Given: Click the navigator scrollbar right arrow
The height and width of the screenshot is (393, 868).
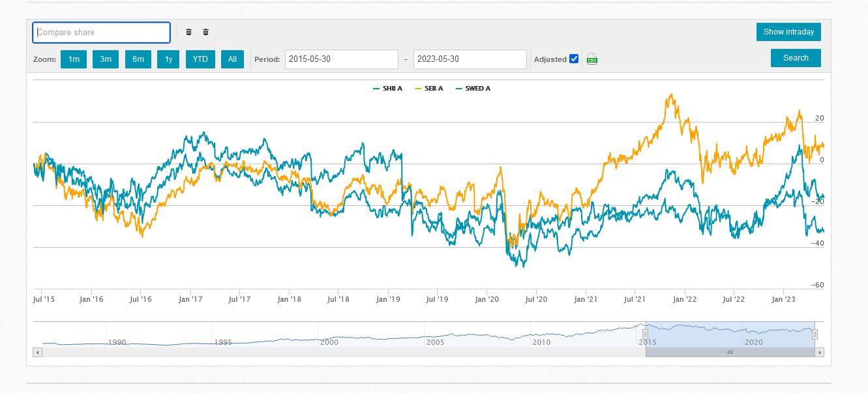Looking at the screenshot, I should (x=820, y=352).
